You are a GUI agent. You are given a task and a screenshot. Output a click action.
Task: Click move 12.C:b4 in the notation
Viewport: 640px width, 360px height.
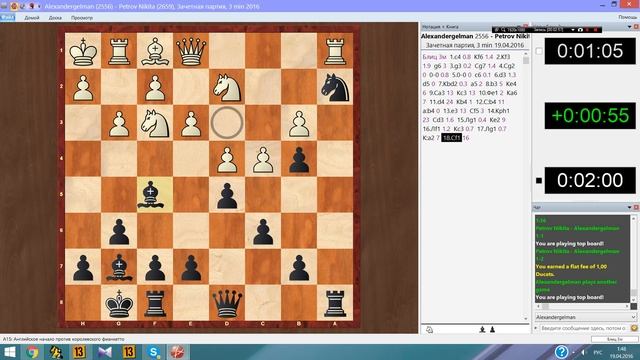click(x=486, y=102)
